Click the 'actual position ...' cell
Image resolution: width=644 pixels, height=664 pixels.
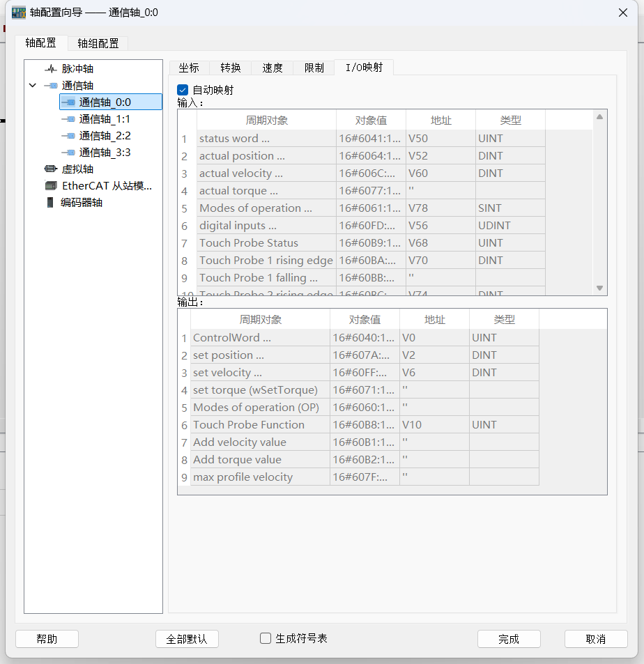point(266,156)
